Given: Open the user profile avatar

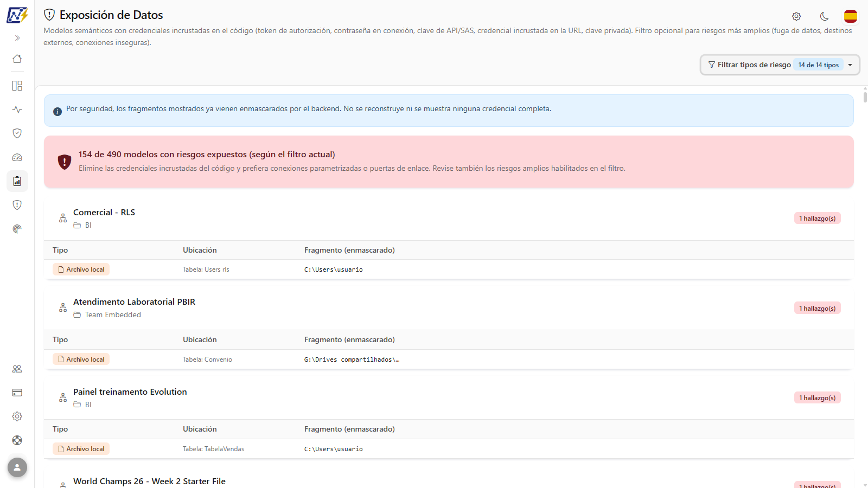Looking at the screenshot, I should (x=17, y=467).
